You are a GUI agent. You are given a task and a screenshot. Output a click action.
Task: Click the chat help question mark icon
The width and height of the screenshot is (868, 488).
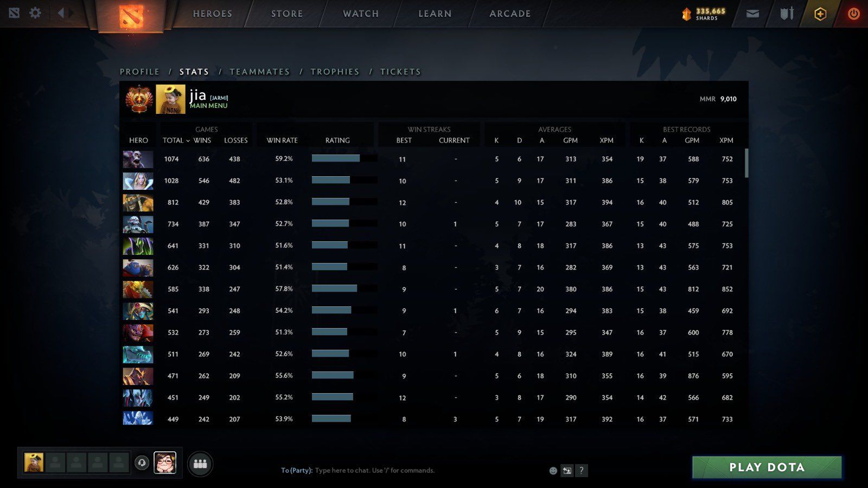pos(580,471)
